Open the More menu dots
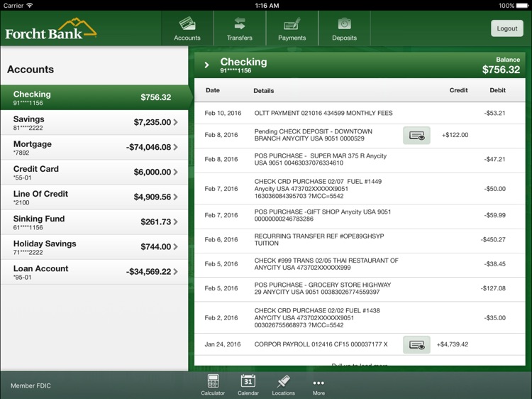This screenshot has height=399, width=532. (x=318, y=383)
